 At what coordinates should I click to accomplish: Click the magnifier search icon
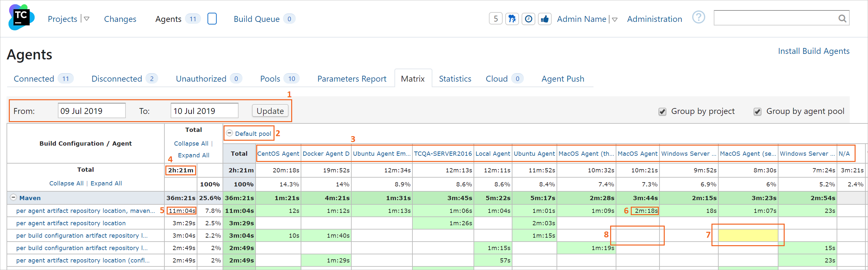coord(842,19)
